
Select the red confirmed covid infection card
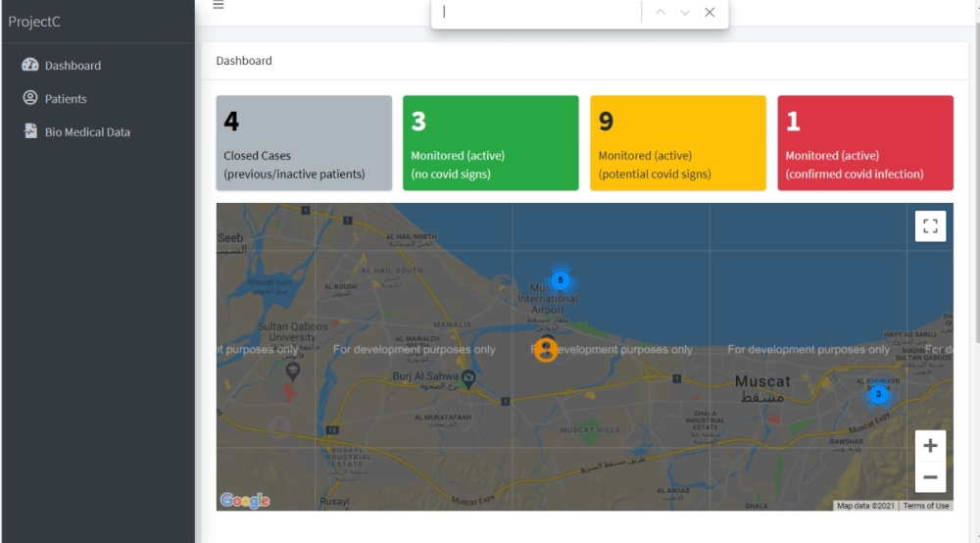coord(865,143)
